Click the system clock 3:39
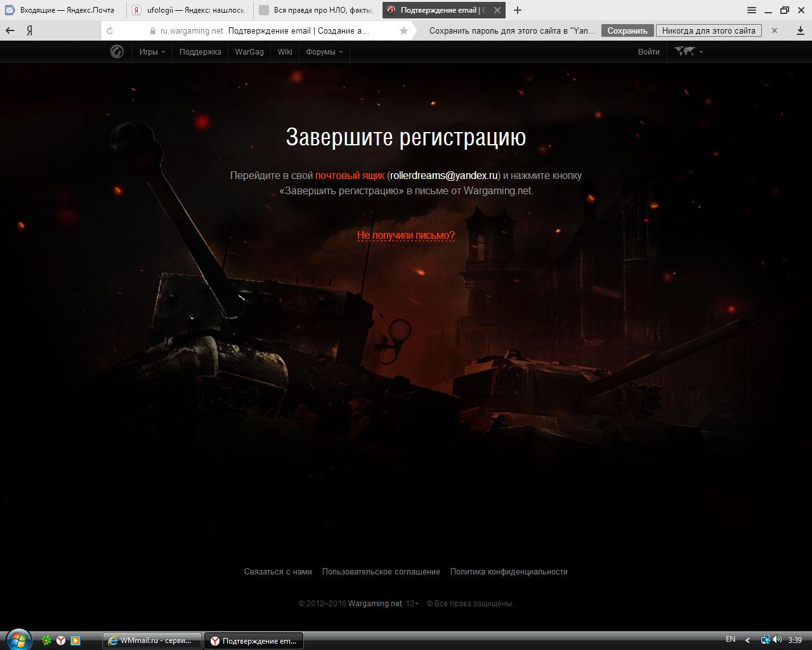Screen dimensions: 812x650 795,640
